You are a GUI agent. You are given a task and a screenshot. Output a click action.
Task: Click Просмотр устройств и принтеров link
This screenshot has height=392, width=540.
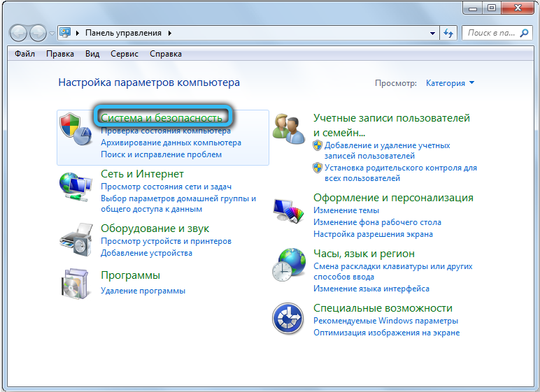pos(166,241)
